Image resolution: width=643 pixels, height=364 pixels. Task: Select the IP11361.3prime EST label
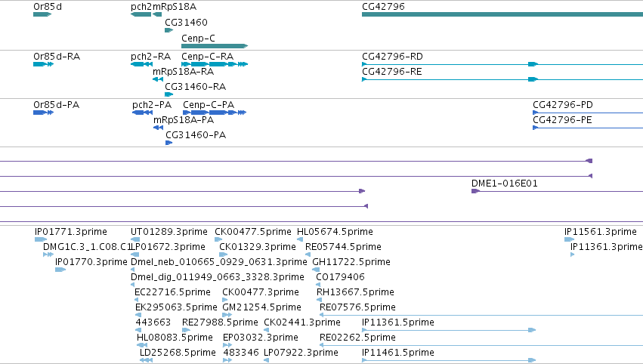point(607,247)
